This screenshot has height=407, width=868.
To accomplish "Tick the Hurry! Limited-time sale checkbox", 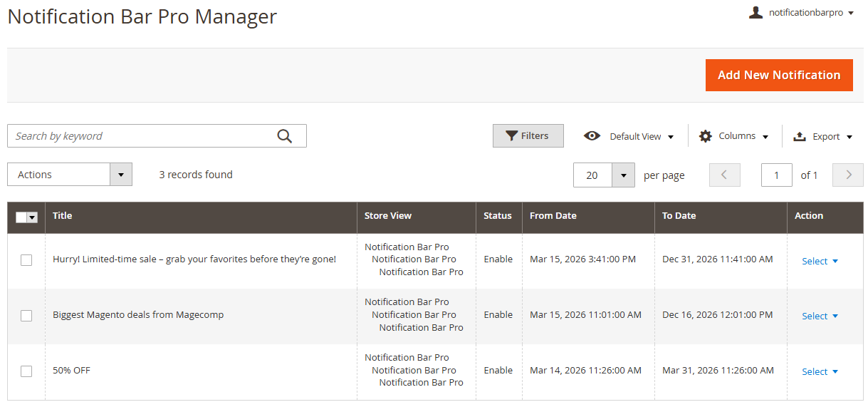I will pyautogui.click(x=26, y=260).
